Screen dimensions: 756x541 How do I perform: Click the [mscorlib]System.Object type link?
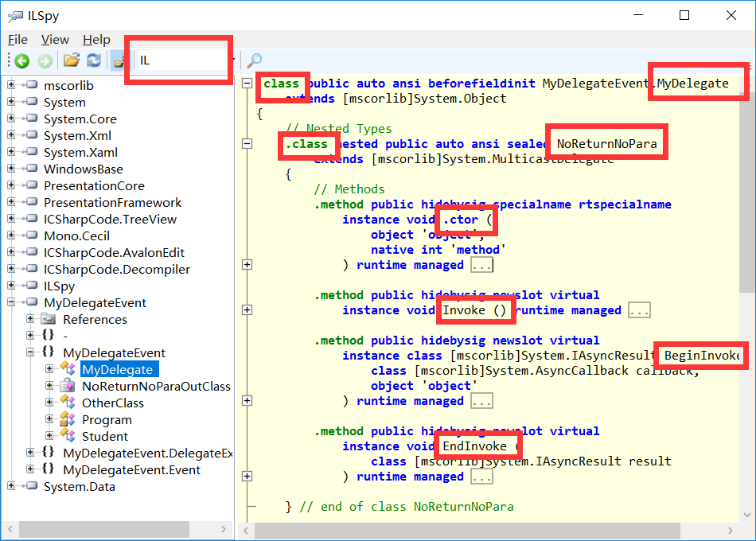pos(424,99)
